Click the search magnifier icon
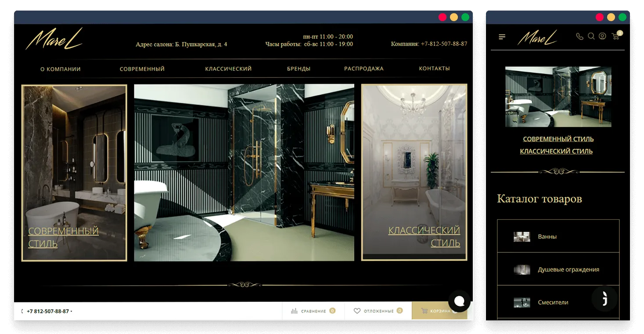This screenshot has width=644, height=334. point(591,36)
